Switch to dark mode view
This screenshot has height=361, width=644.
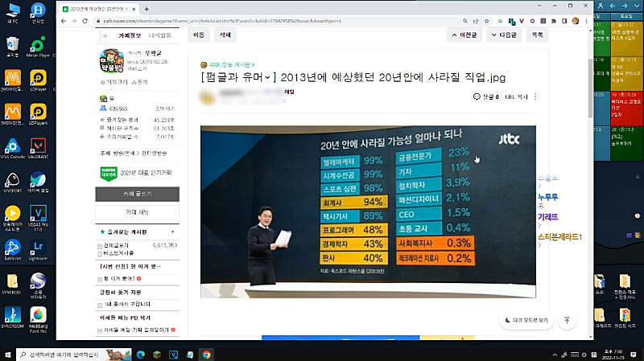tap(526, 320)
